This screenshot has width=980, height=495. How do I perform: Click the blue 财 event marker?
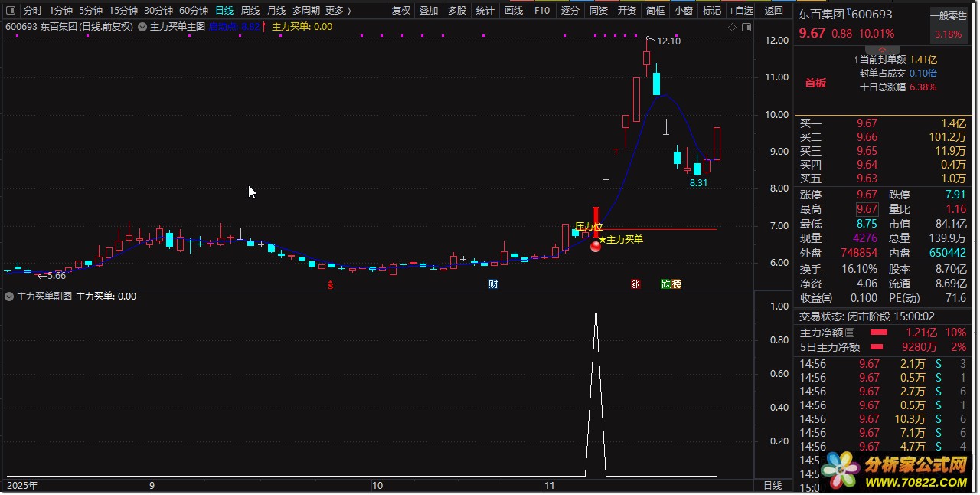pos(494,284)
